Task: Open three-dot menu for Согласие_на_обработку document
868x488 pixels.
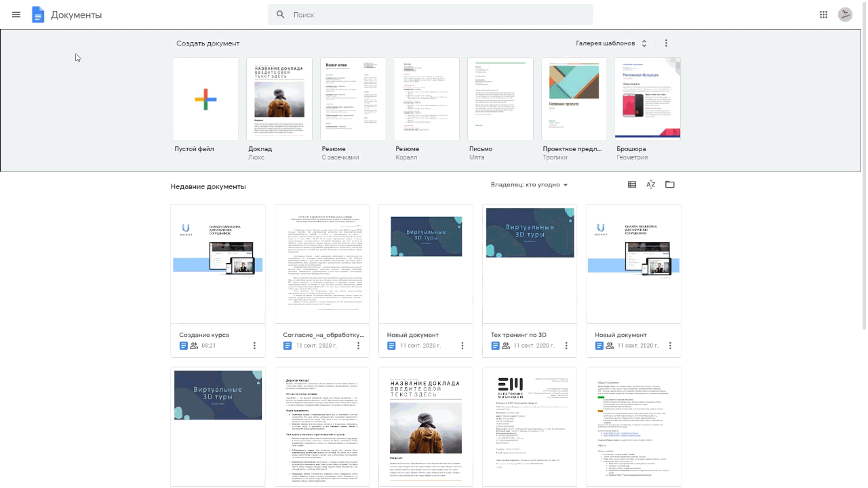Action: coord(359,346)
